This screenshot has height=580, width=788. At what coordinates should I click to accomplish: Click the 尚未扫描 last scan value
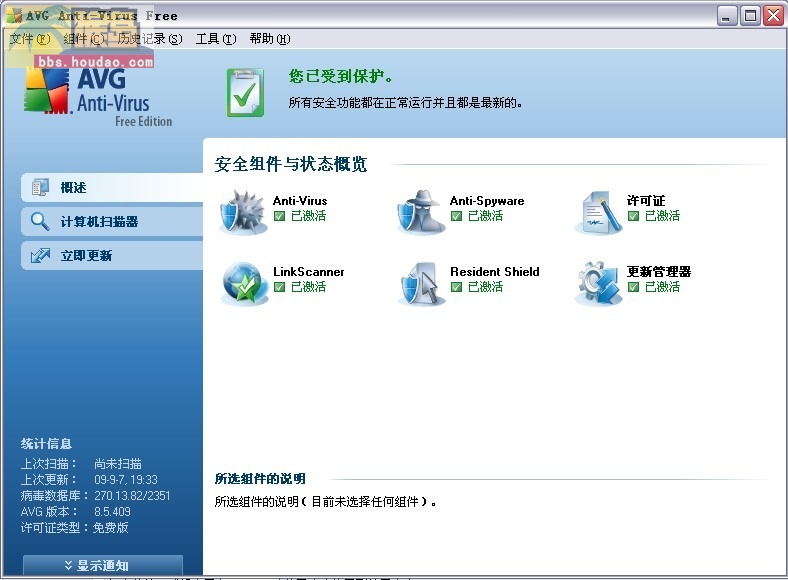point(118,463)
